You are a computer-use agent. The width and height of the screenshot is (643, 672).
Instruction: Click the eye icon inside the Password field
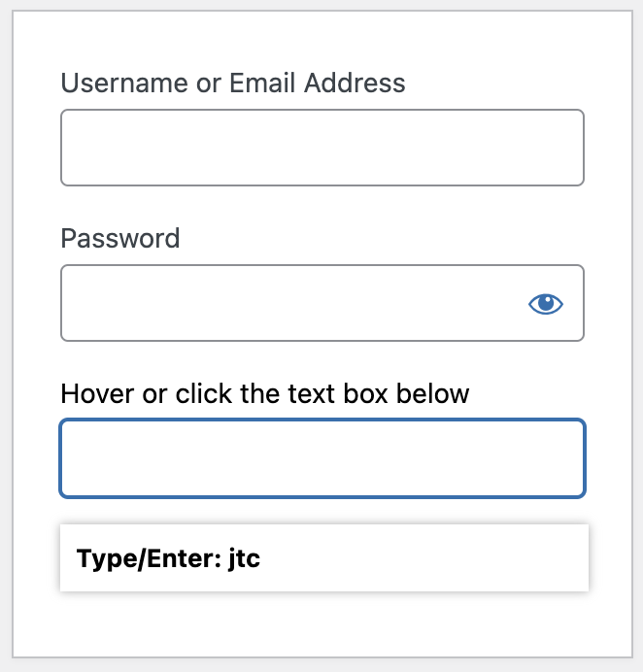545,303
